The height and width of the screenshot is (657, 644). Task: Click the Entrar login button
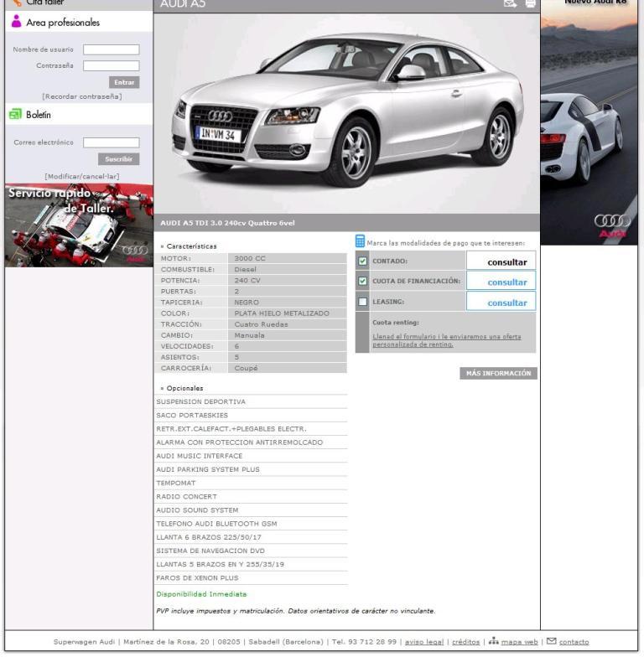coord(124,82)
